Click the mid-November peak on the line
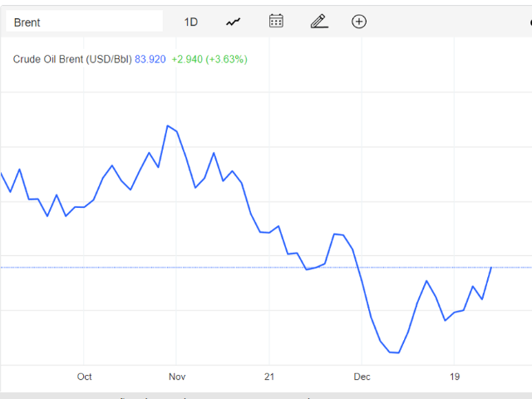The height and width of the screenshot is (399, 532). (x=214, y=153)
